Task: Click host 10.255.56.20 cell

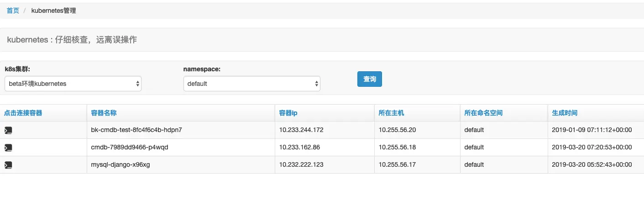Action: 397,130
